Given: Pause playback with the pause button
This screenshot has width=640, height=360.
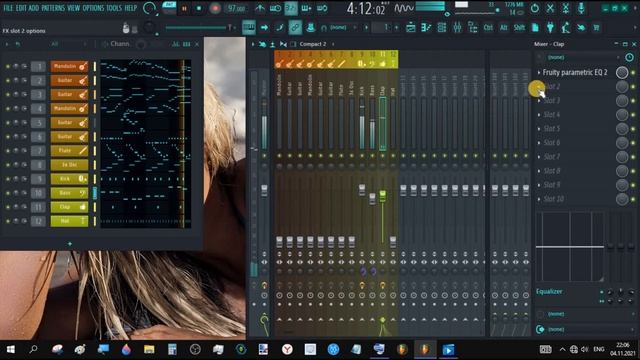Looking at the screenshot, I should [x=184, y=8].
